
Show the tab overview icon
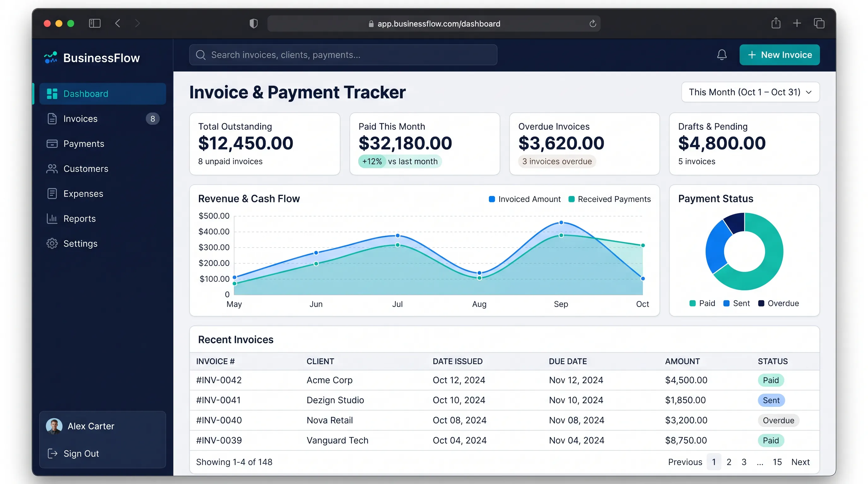pyautogui.click(x=819, y=23)
